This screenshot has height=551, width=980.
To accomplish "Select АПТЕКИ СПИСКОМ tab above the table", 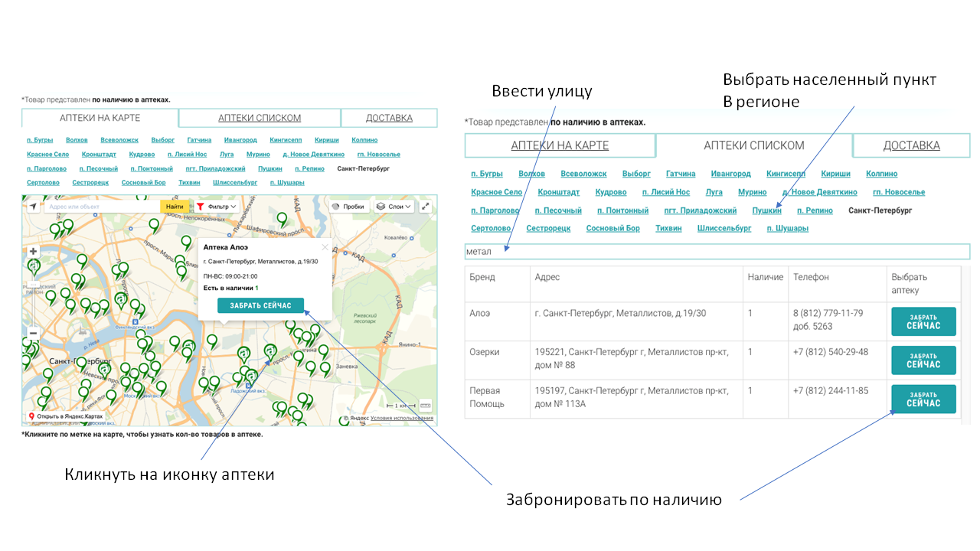I will [x=754, y=145].
